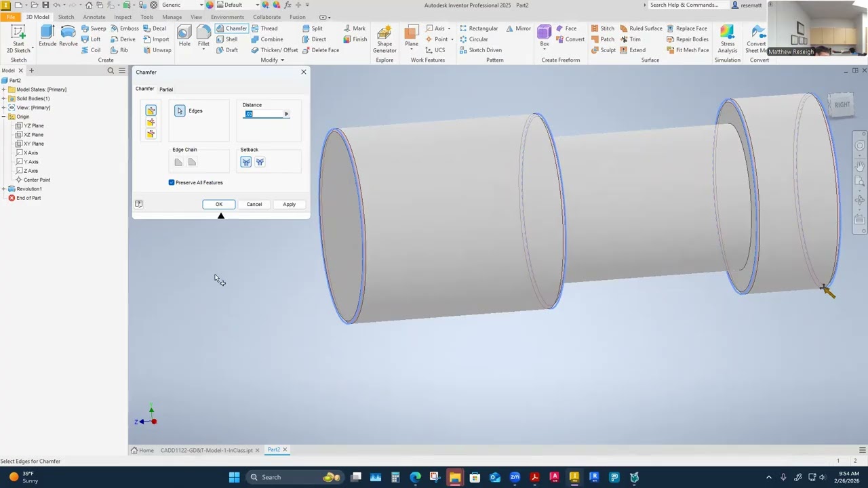Open the Environments ribbon tab
This screenshot has width=868, height=488.
[x=227, y=17]
